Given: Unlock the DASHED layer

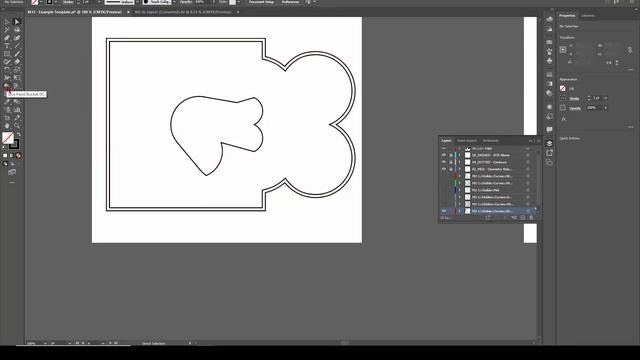Looking at the screenshot, I should (451, 155).
